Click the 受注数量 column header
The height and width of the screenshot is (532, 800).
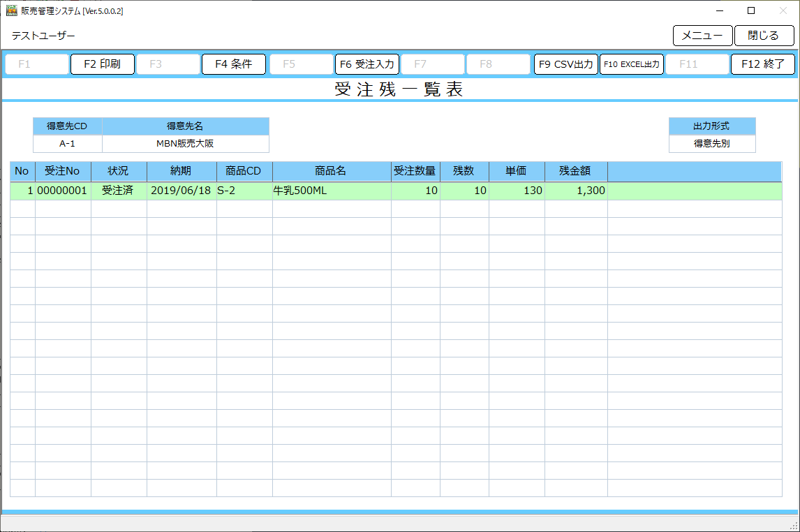415,171
